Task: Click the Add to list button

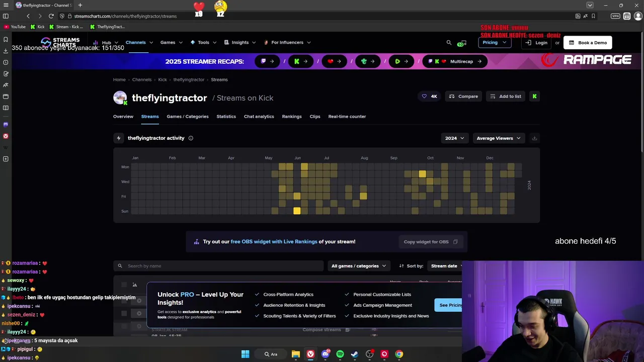Action: [506, 96]
